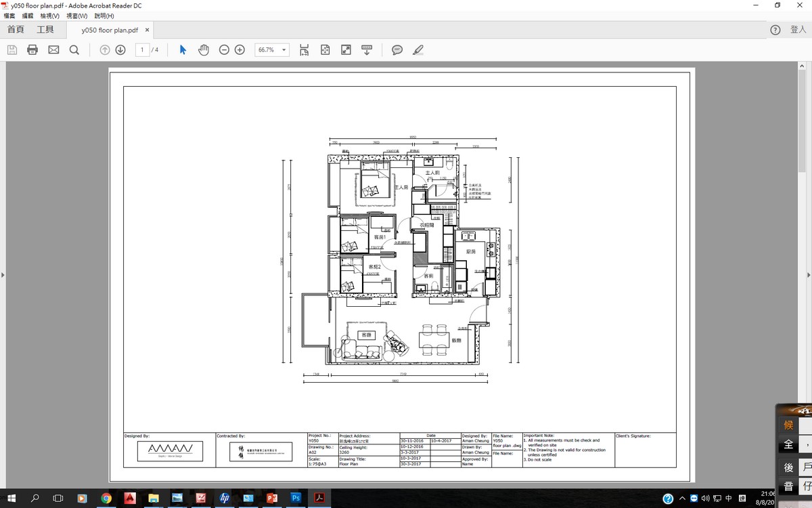Add a comment sticky note
Viewport: 812px width, 508px height.
pos(397,49)
